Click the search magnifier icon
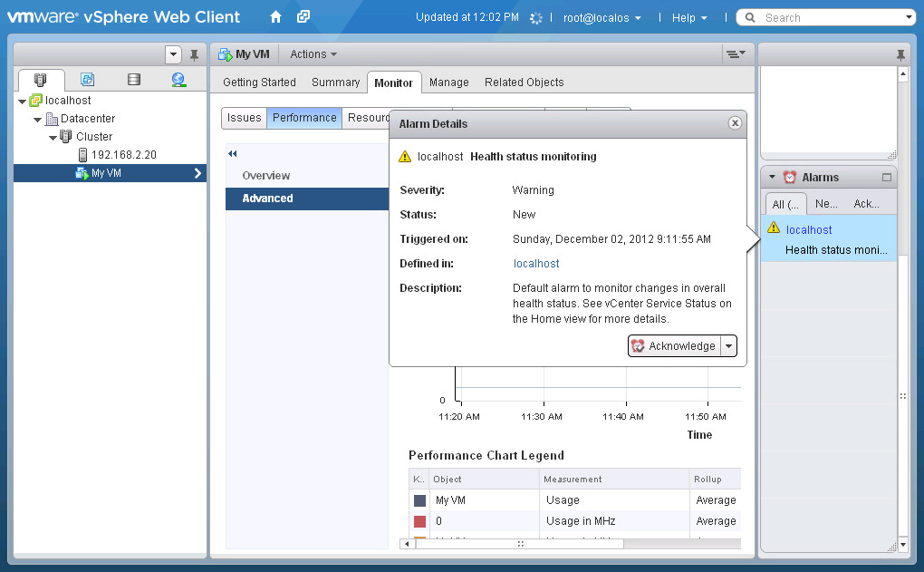Viewport: 924px width, 572px height. coord(750,17)
